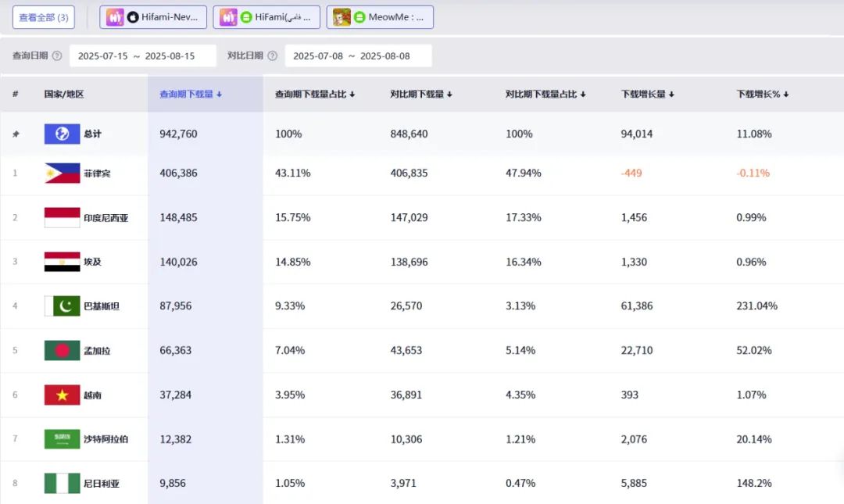Click the 查看全部 (3) button
The width and height of the screenshot is (844, 504).
coord(44,17)
